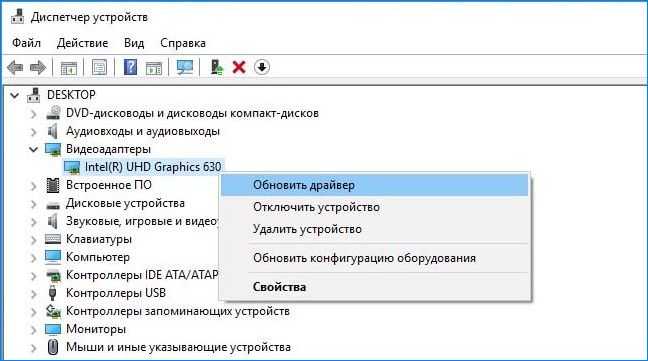This screenshot has height=361, width=648.
Task: Select the Контроллеры запоминающих устройств label
Action: 178,311
